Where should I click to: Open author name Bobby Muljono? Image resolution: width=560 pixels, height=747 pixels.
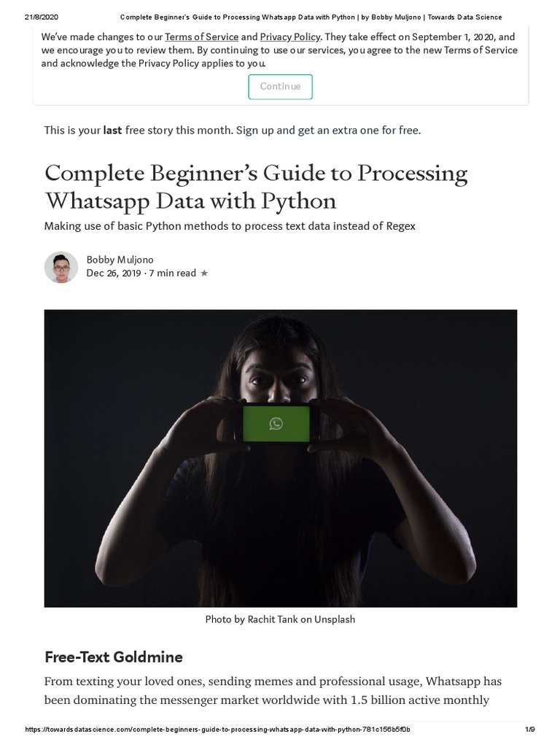point(120,260)
